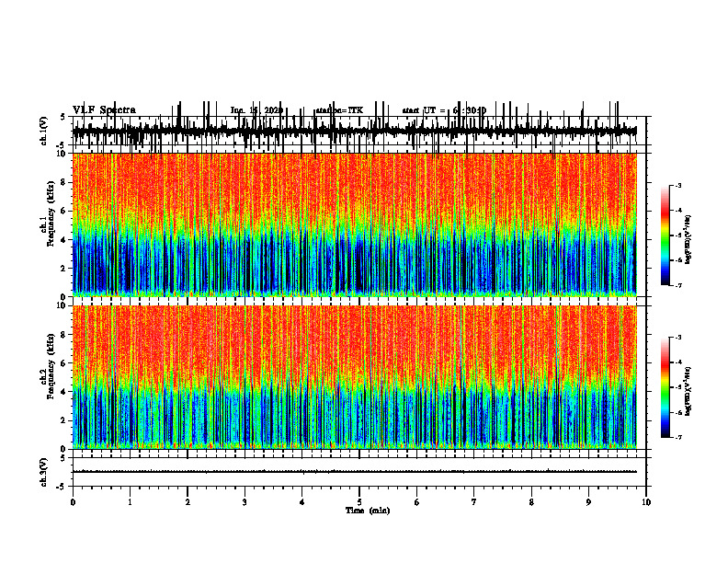
Task: Click the '5' volt tick of ch.1 waveform
Action: click(63, 117)
